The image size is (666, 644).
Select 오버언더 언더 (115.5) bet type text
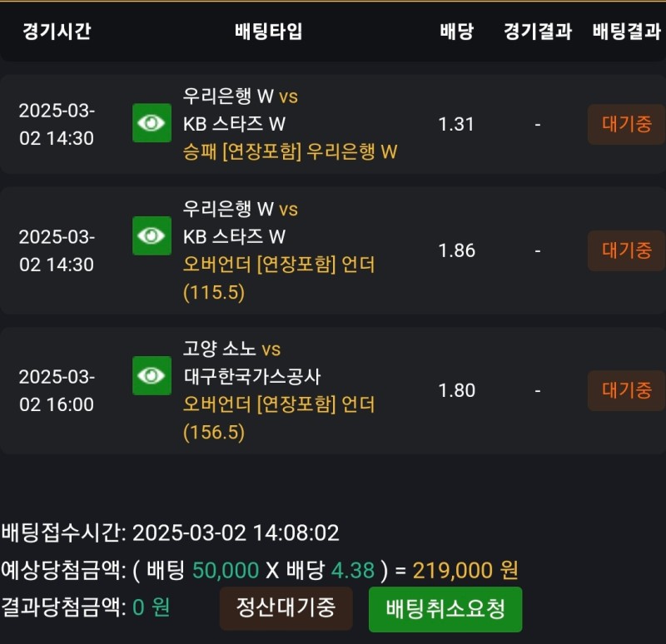pyautogui.click(x=279, y=265)
